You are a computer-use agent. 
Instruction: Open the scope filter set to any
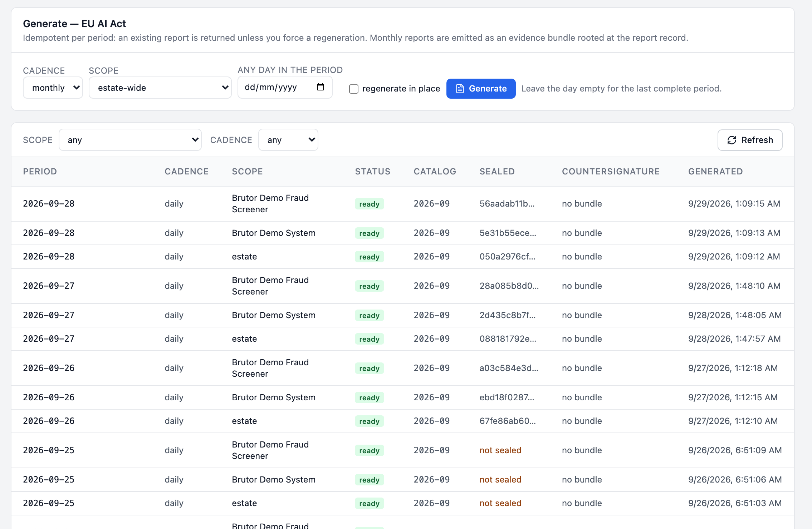pyautogui.click(x=130, y=140)
